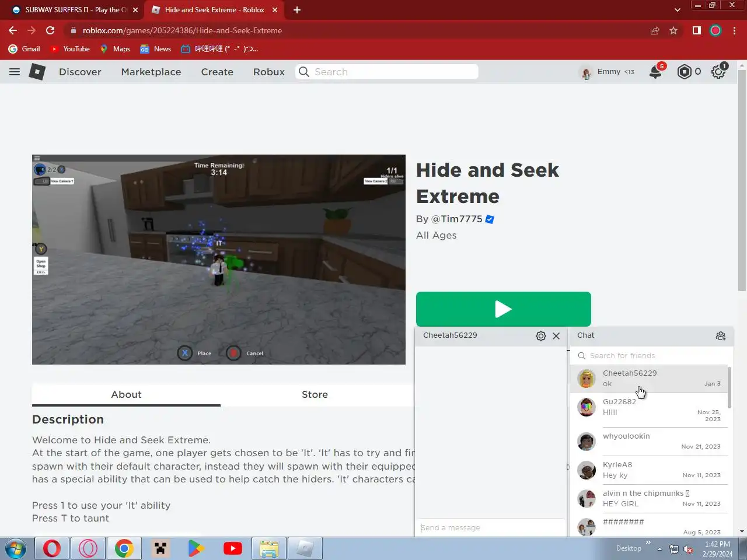Viewport: 747px width, 560px height.
Task: Open the Robux balance icon
Action: tap(685, 72)
